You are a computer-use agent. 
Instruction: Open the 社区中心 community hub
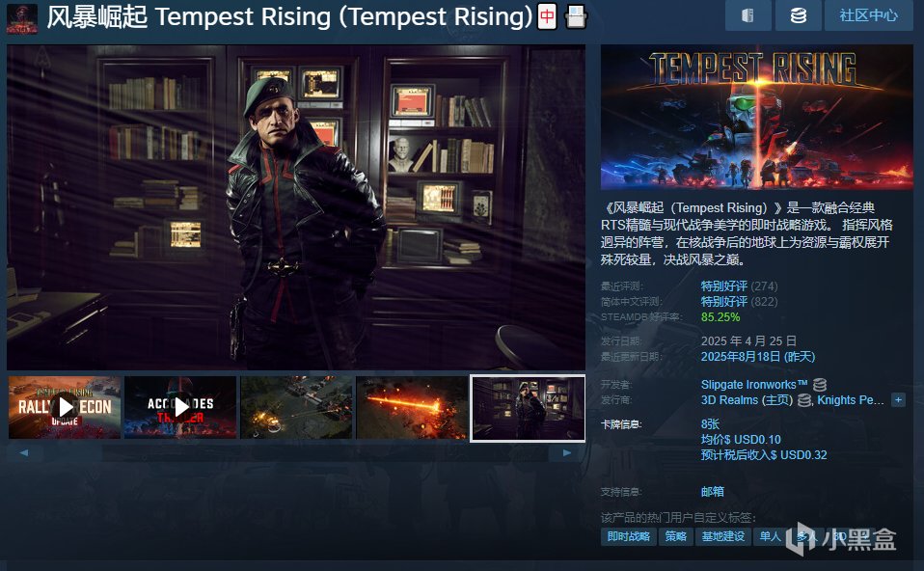(869, 15)
